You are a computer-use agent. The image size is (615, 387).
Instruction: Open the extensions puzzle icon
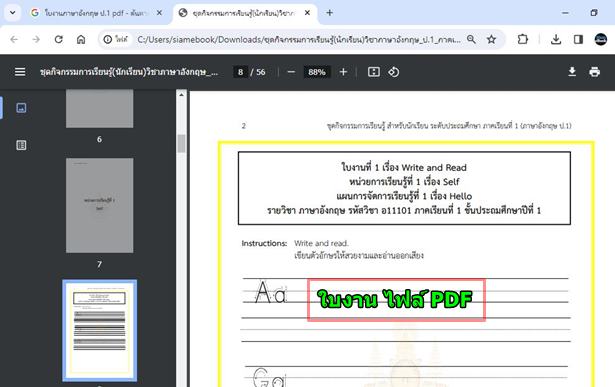522,39
